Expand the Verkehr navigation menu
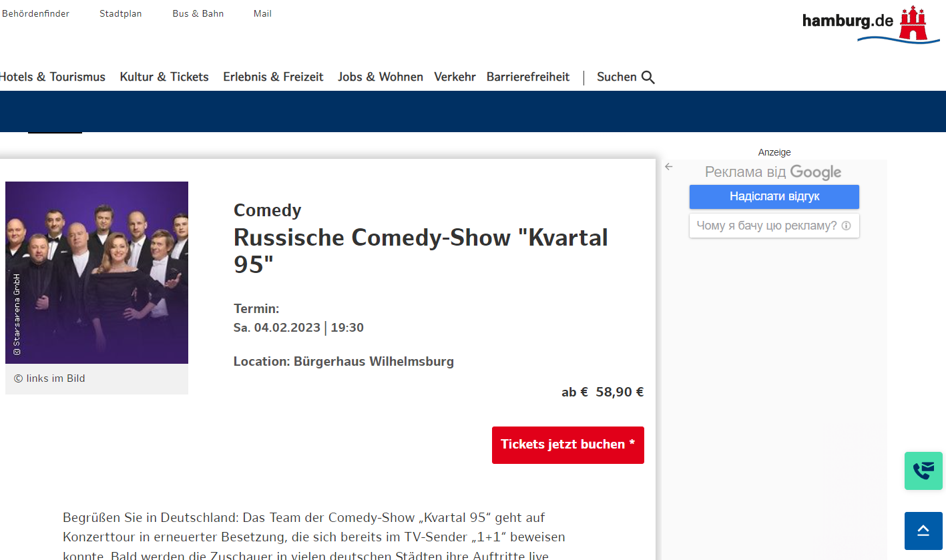This screenshot has height=560, width=946. point(455,77)
